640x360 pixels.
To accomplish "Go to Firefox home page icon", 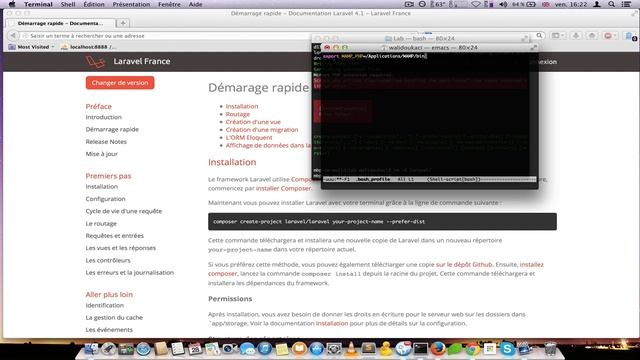I will (x=592, y=36).
